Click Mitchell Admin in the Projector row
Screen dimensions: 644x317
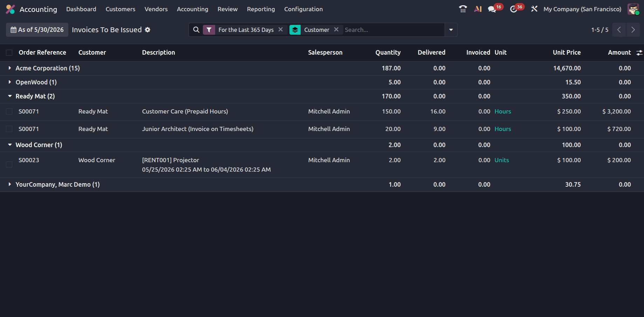[329, 160]
